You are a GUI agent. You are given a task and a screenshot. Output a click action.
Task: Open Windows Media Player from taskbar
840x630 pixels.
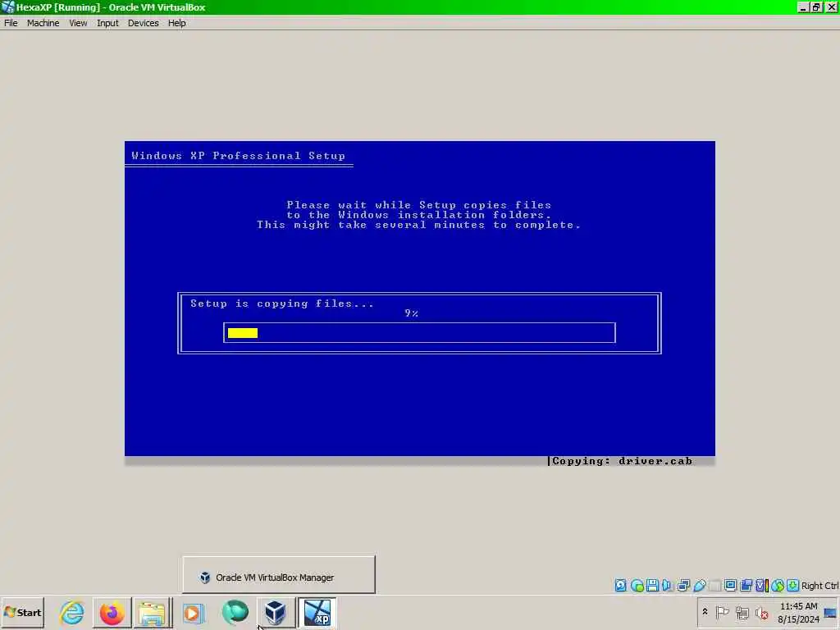[x=193, y=613]
